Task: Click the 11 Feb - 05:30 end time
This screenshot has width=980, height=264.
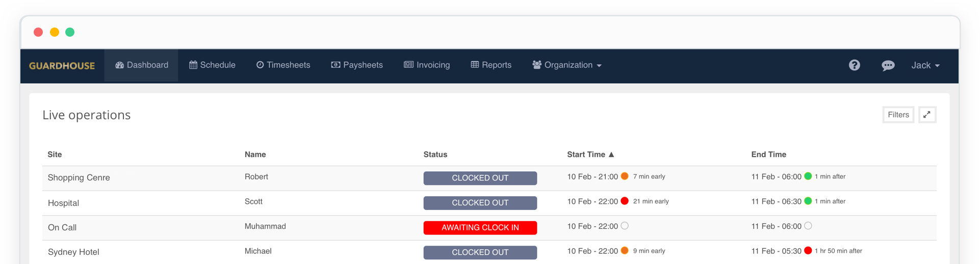Action: point(776,251)
